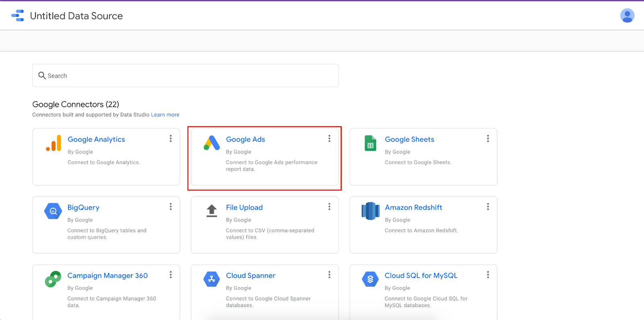Image resolution: width=644 pixels, height=320 pixels.
Task: Open more options on Cloud SQL for MySQL card
Action: click(x=488, y=275)
